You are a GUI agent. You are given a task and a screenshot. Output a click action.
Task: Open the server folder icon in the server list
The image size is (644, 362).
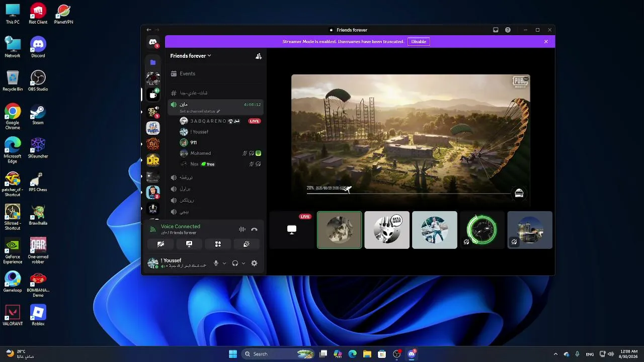coord(153,62)
